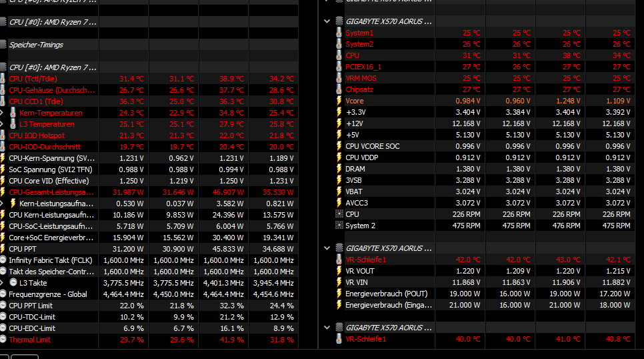Select the Speicher-Timings section header
The image size is (644, 359).
click(149, 45)
